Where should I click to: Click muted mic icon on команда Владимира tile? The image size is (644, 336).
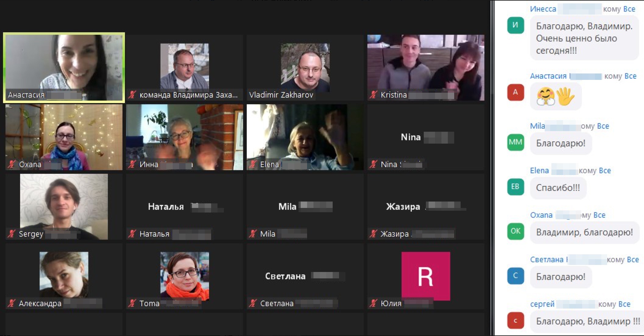(x=132, y=95)
